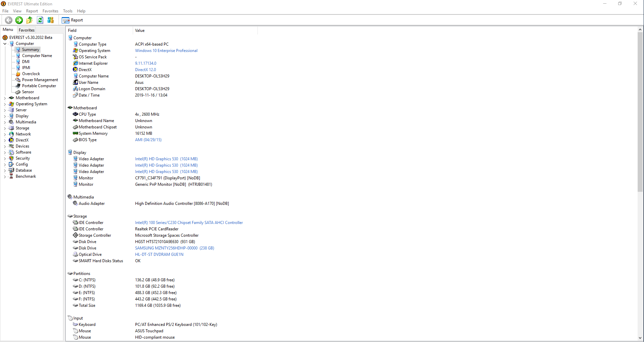Click the scrollbar down arrow
Screen dimensions: 644x342
(640, 338)
